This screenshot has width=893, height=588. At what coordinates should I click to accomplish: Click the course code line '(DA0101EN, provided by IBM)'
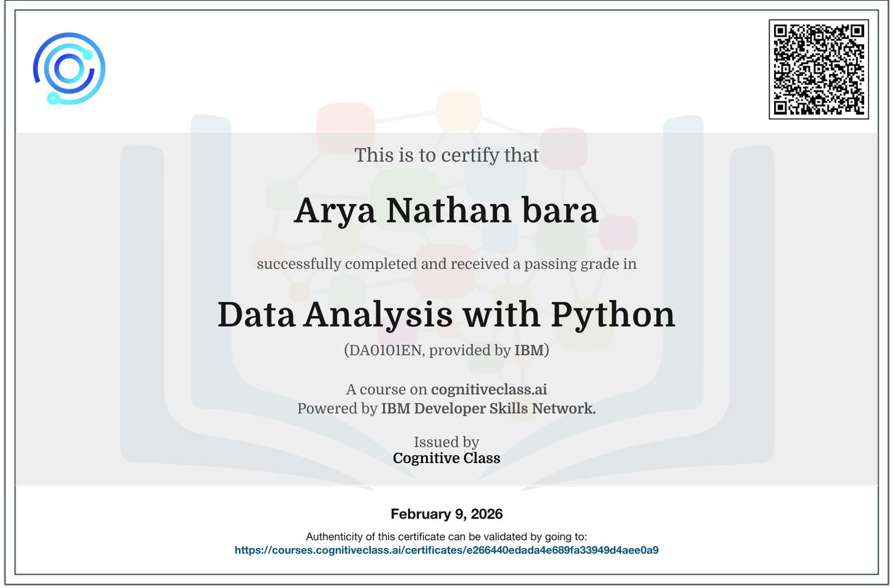coord(447,351)
